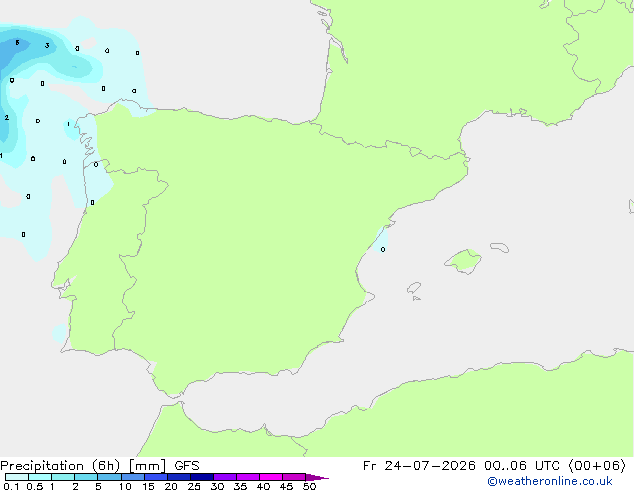
Task: Click the legend label '50'
Action: tap(309, 486)
